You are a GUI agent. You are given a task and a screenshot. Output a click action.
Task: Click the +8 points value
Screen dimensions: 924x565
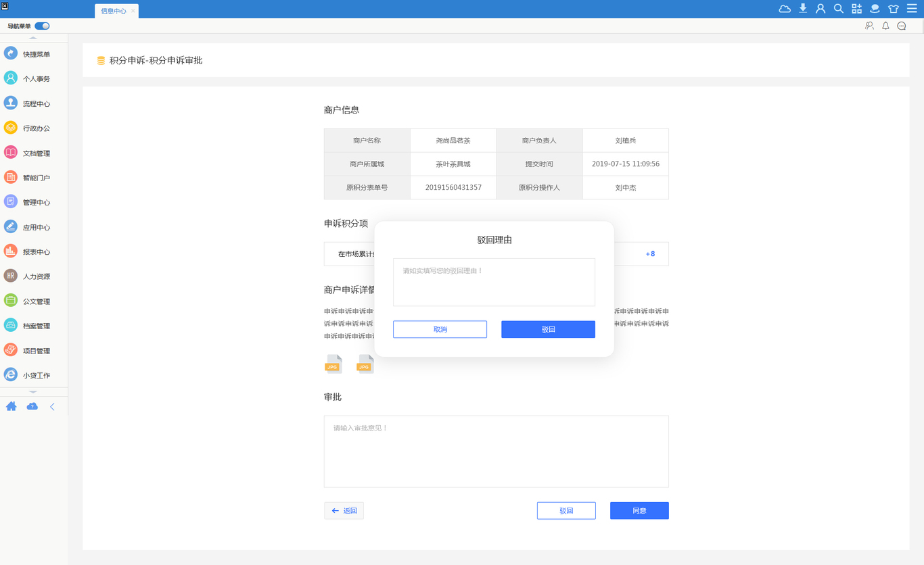coord(650,254)
